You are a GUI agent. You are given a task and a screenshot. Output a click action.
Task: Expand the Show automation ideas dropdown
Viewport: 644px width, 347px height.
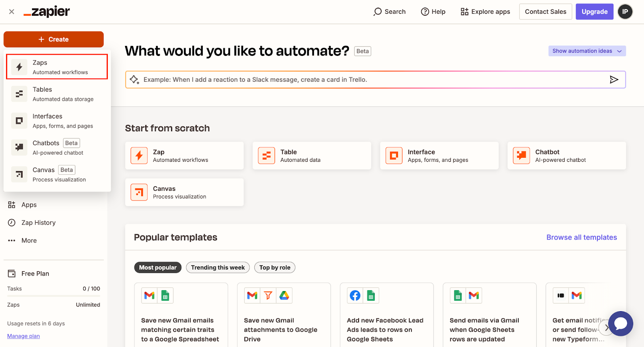[586, 51]
